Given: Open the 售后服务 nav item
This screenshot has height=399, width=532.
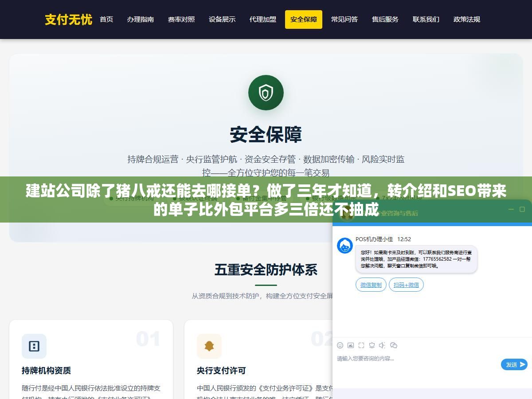Looking at the screenshot, I should point(385,20).
